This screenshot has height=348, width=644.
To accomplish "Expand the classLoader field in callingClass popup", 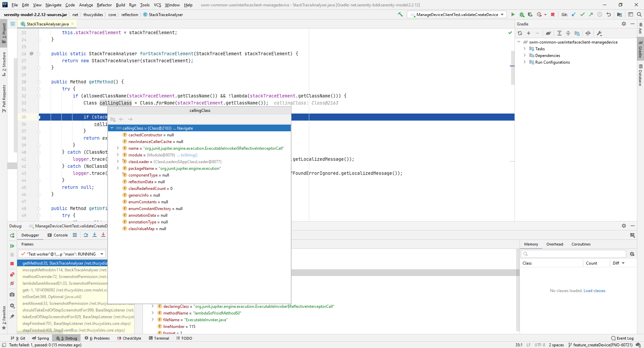I will tap(118, 161).
